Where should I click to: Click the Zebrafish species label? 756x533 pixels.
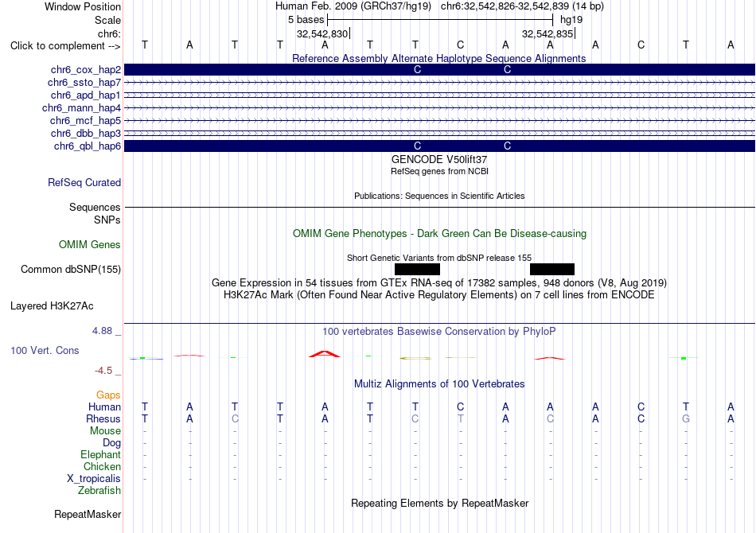(x=99, y=491)
